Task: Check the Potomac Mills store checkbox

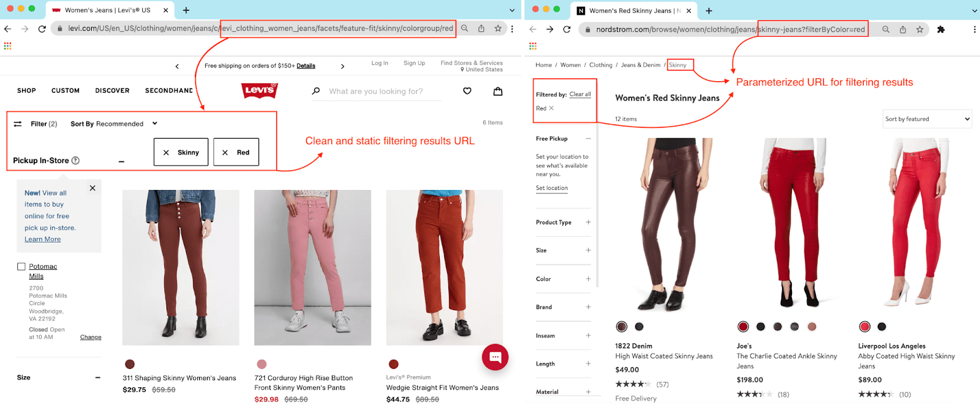Action: pos(21,267)
